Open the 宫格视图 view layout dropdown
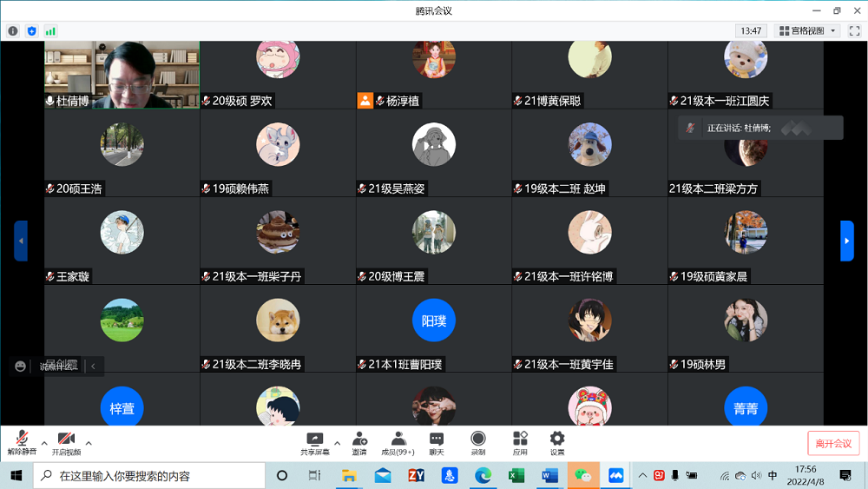Image resolution: width=868 pixels, height=489 pixels. click(806, 31)
